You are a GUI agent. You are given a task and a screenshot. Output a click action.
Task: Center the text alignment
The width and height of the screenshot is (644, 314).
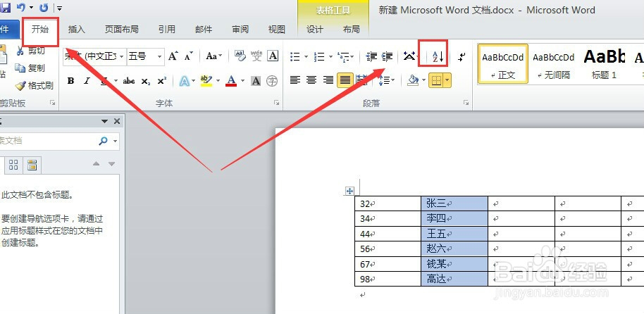311,80
